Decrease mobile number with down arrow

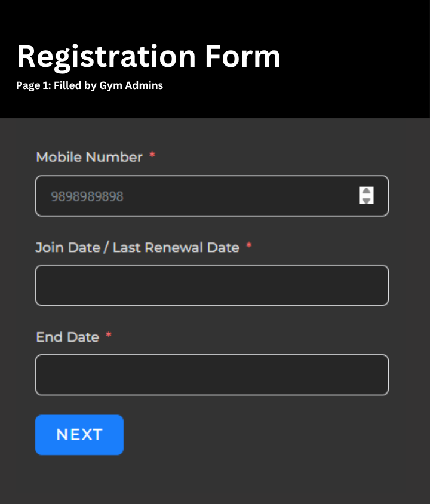366,200
